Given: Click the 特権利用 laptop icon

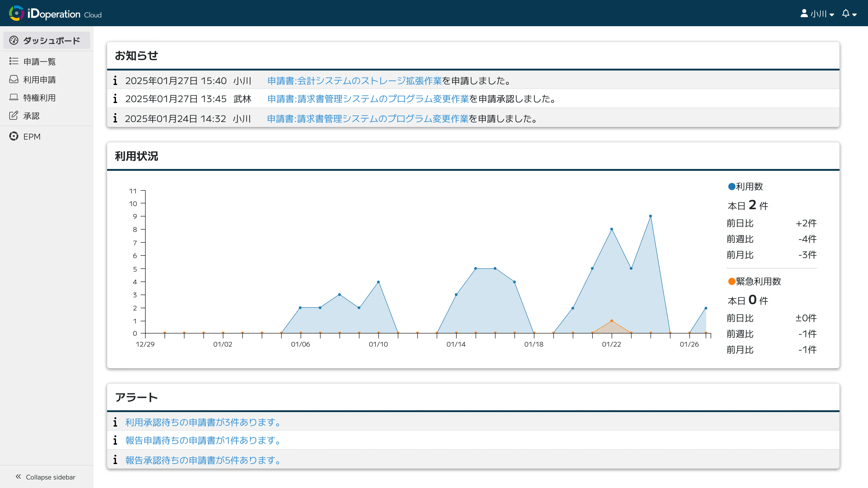Looking at the screenshot, I should tap(14, 98).
